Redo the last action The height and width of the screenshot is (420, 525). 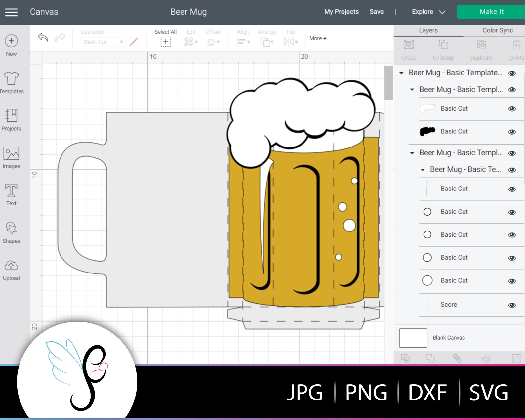click(60, 37)
